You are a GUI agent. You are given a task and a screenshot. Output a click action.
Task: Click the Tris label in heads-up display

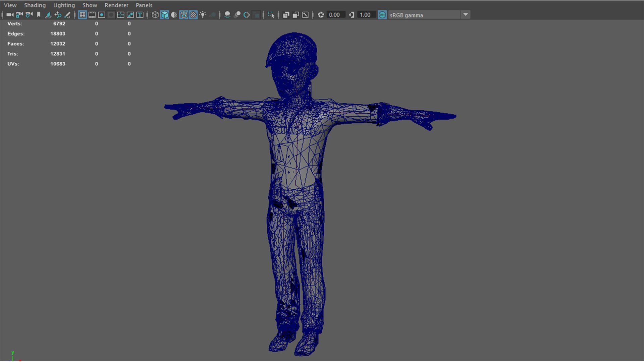click(13, 54)
